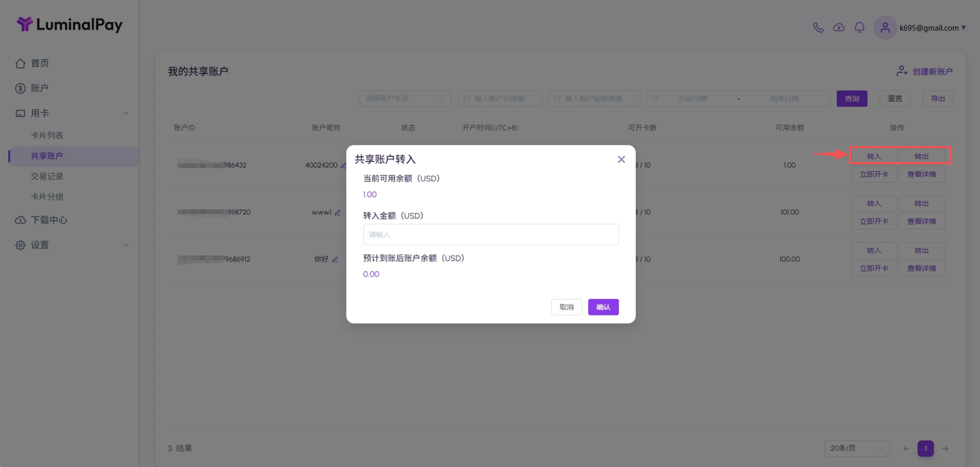Image resolution: width=980 pixels, height=467 pixels.
Task: Open the cloud download icon in header
Action: click(839, 27)
